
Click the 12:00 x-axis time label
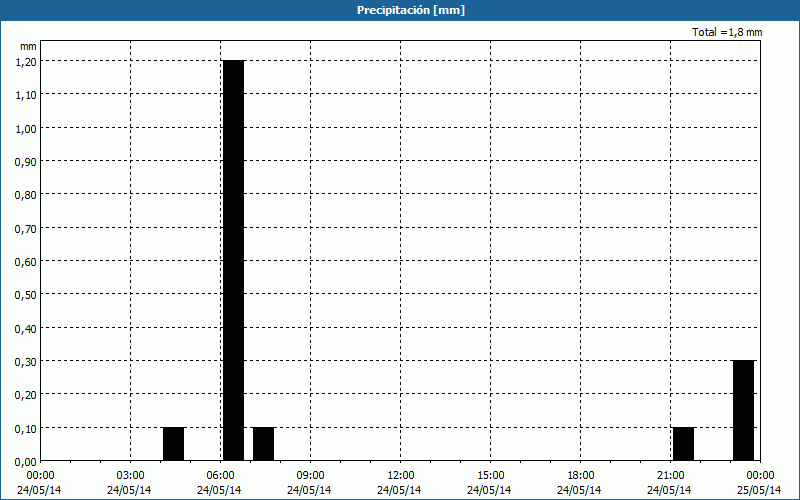point(401,476)
